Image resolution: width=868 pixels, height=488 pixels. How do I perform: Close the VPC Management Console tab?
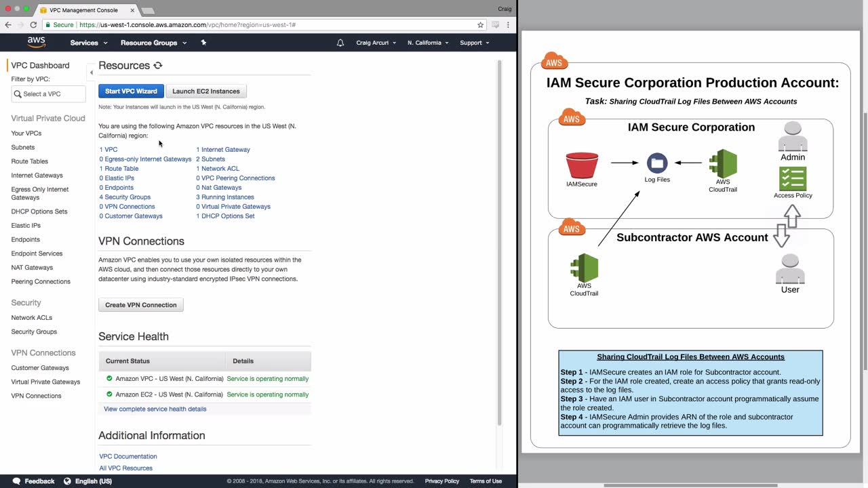(x=132, y=10)
